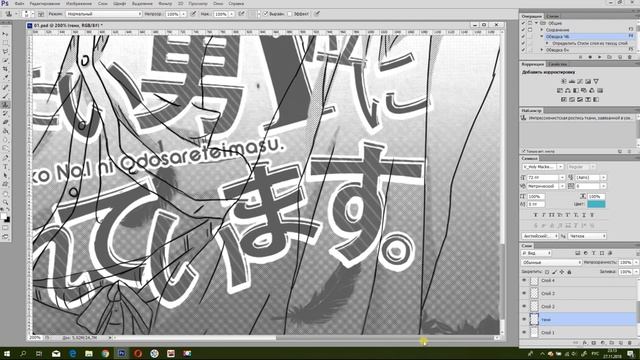Screen dimensions: 640x360
Task: Select the Eyedropper tool
Action: click(x=5, y=78)
